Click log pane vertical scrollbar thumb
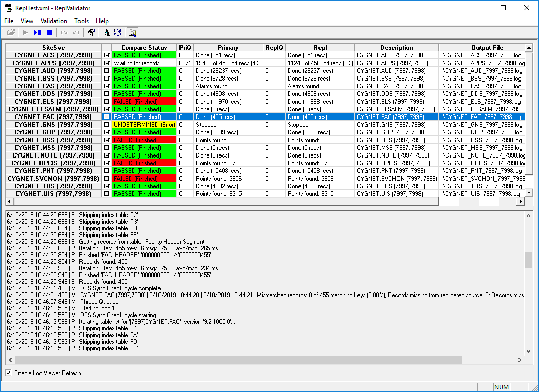This screenshot has width=539, height=392. click(x=528, y=260)
